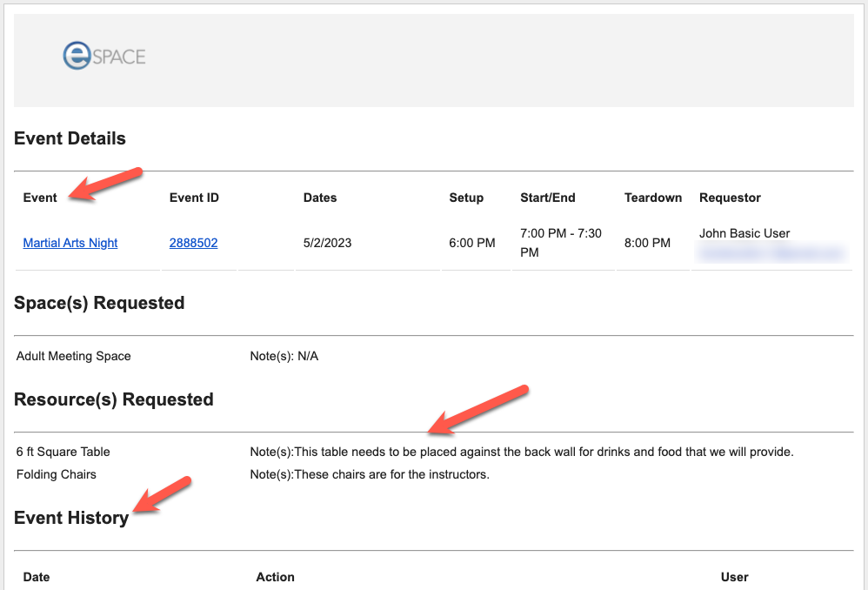
Task: Click the 6 ft Square Table resource
Action: coord(63,452)
